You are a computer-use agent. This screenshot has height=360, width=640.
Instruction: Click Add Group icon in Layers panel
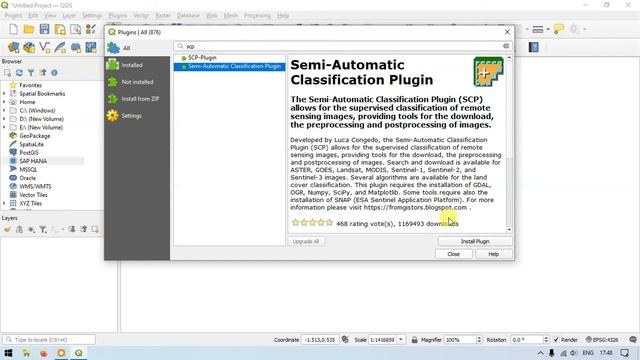[x=19, y=229]
